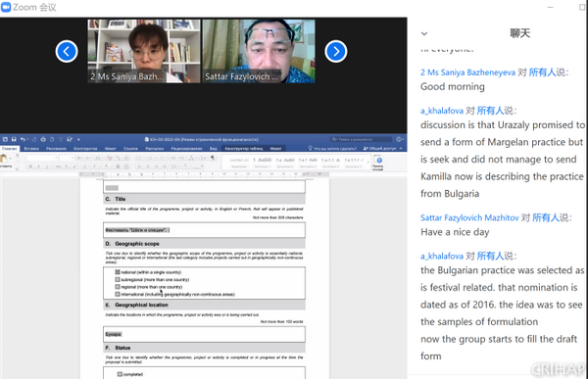Switch to the Вставка ribbon tab
The height and width of the screenshot is (379, 588).
click(31, 149)
